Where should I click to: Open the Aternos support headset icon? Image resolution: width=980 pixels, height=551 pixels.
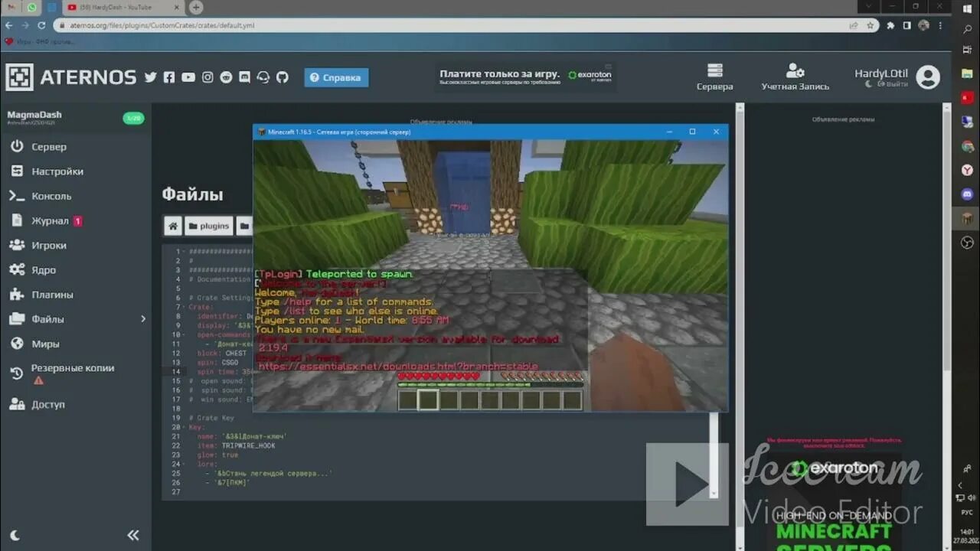tap(263, 77)
